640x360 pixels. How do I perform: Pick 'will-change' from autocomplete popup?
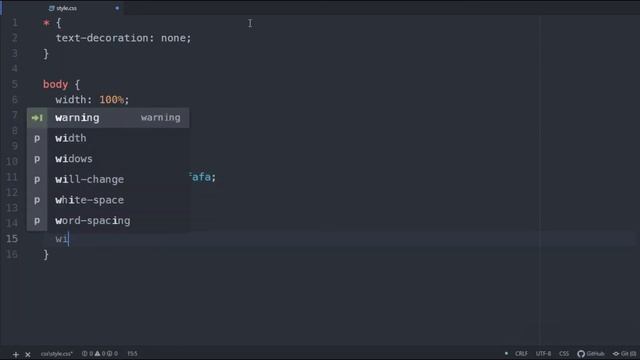(x=108, y=180)
